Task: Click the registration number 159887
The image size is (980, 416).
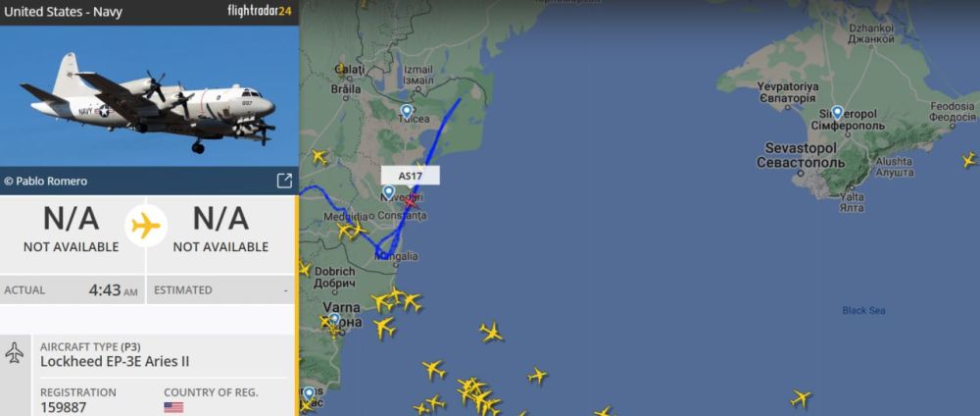Action: pyautogui.click(x=63, y=407)
